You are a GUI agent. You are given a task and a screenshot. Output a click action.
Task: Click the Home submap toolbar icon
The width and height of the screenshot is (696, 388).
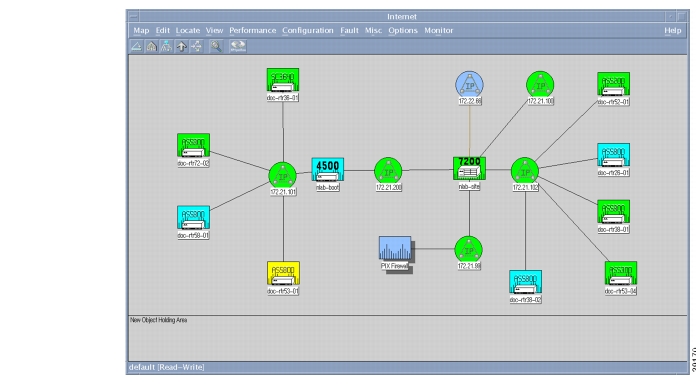point(151,46)
